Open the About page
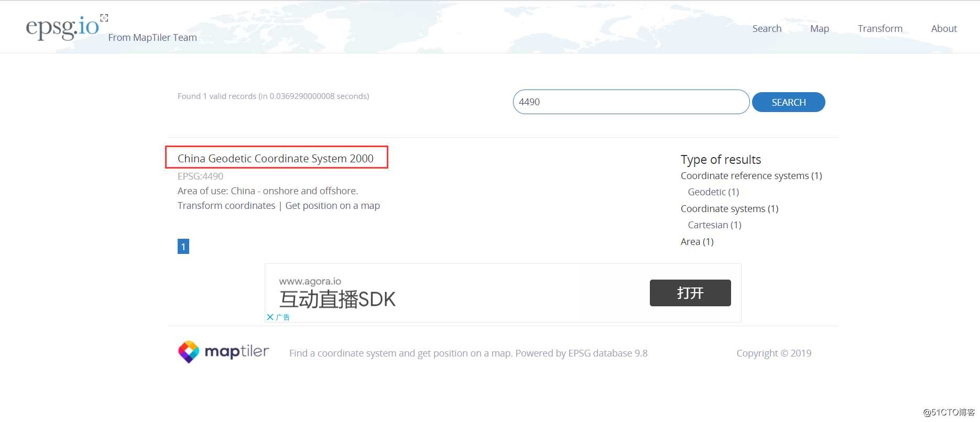The height and width of the screenshot is (422, 980). coord(944,29)
